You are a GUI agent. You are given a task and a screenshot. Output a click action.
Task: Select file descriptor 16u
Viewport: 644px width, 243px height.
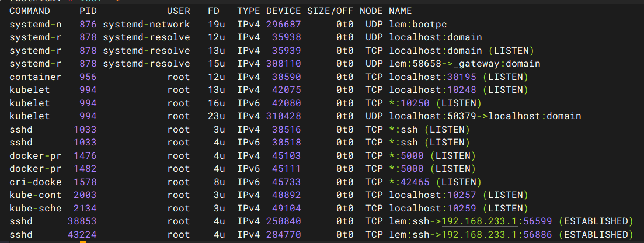(x=217, y=103)
